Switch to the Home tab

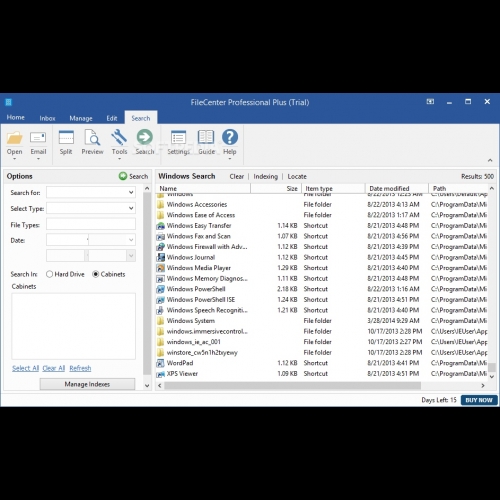(x=16, y=117)
